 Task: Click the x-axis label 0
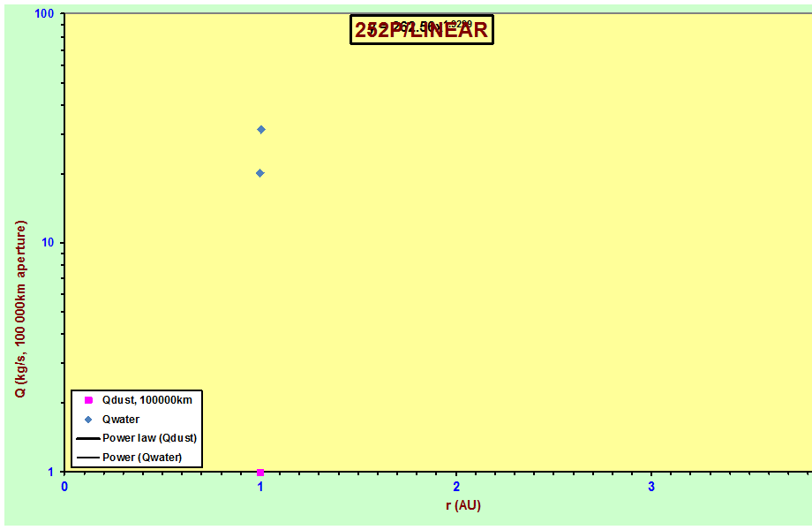(64, 487)
